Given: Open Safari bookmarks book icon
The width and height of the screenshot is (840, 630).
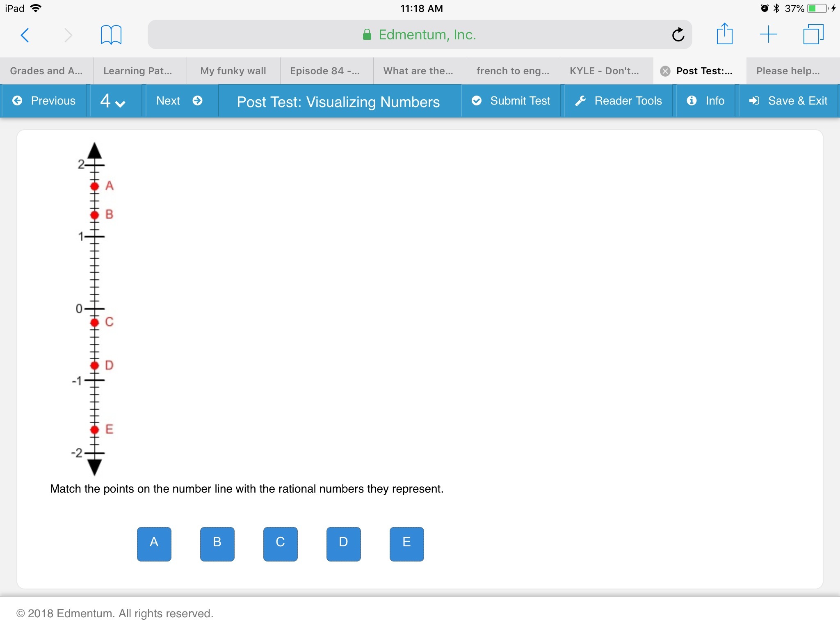Looking at the screenshot, I should point(111,35).
